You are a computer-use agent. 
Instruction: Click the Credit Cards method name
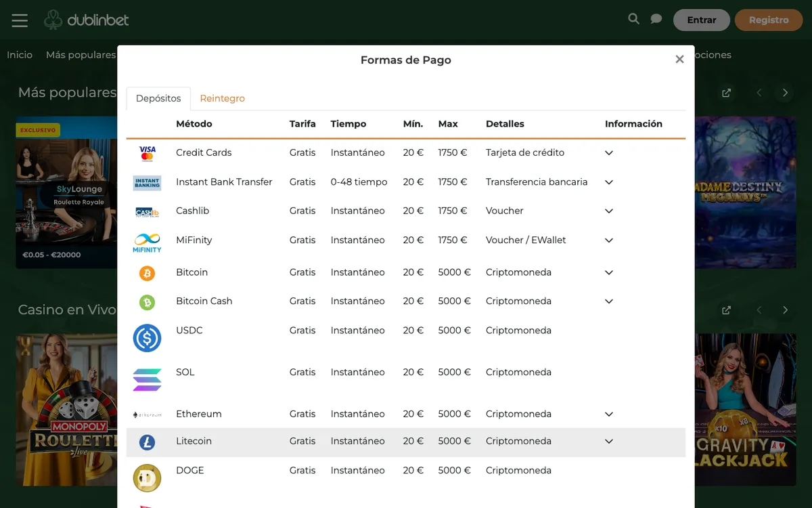coord(204,153)
